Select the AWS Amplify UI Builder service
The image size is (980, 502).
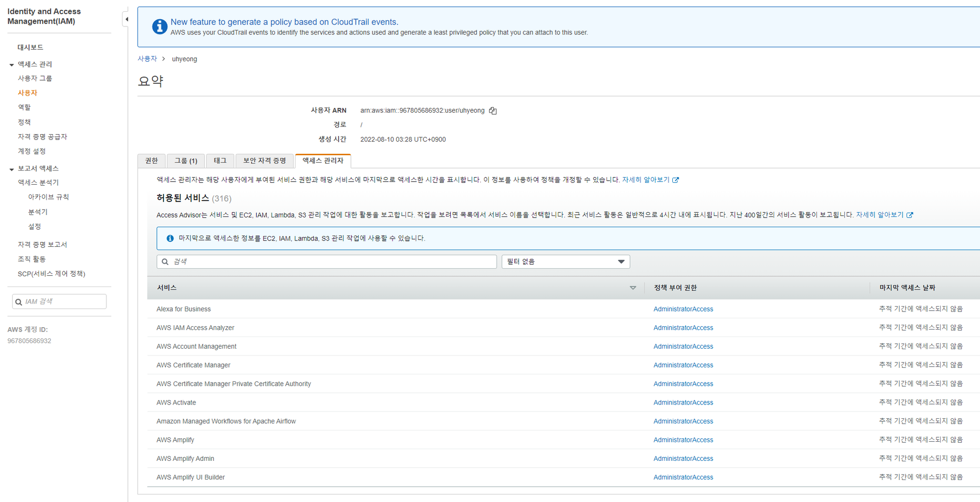coord(191,477)
